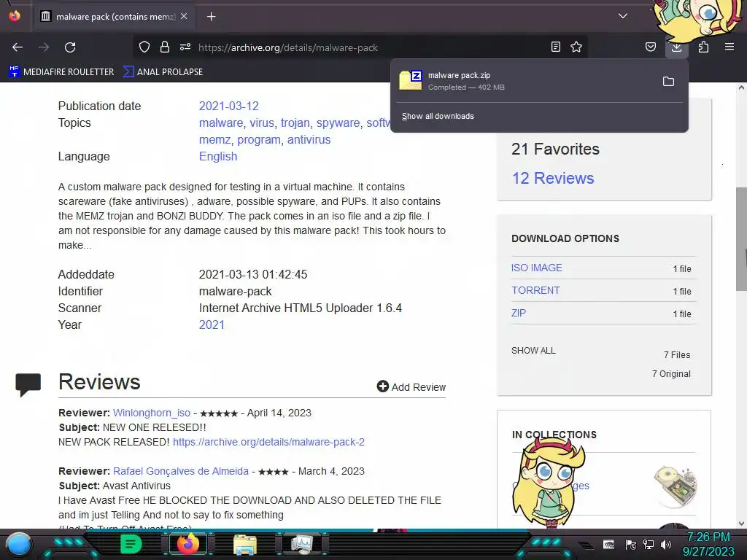
Task: Open the spyware topic link
Action: click(x=338, y=122)
